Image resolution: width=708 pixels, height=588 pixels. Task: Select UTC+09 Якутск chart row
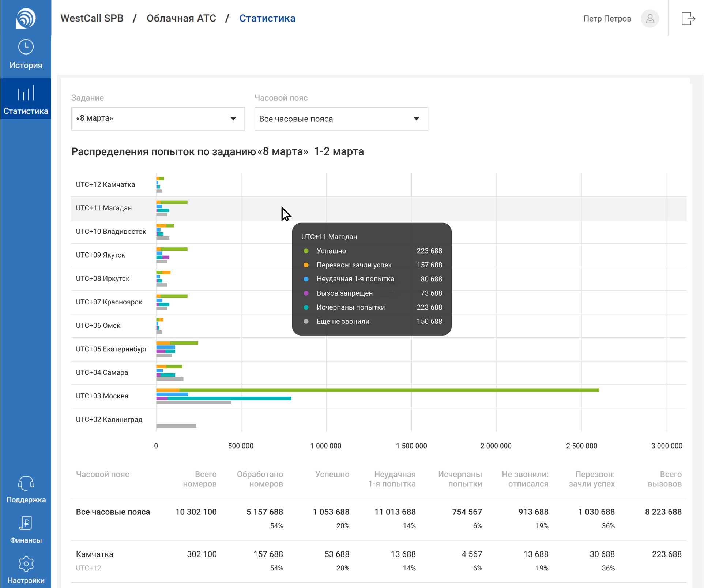(x=379, y=255)
